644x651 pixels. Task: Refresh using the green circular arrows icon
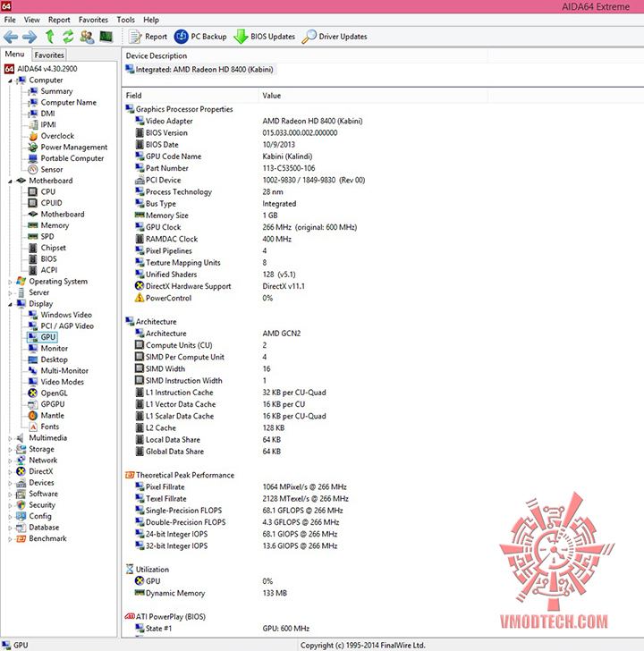coord(68,37)
